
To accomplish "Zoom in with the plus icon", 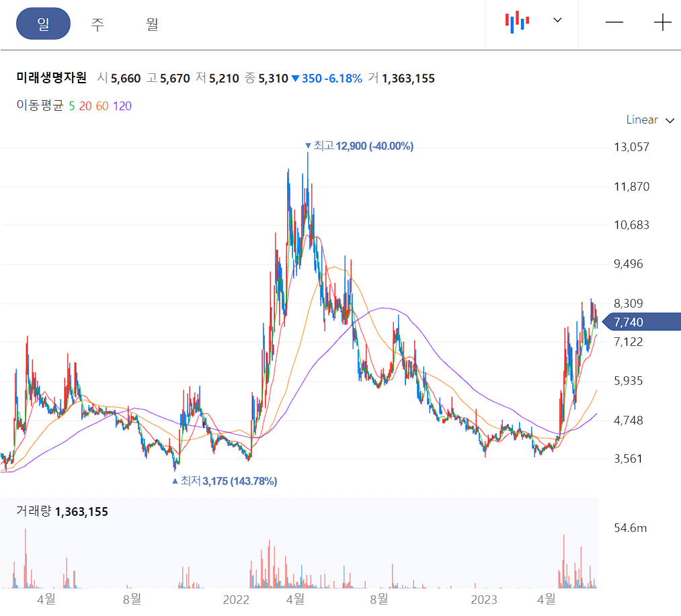I will [x=662, y=22].
